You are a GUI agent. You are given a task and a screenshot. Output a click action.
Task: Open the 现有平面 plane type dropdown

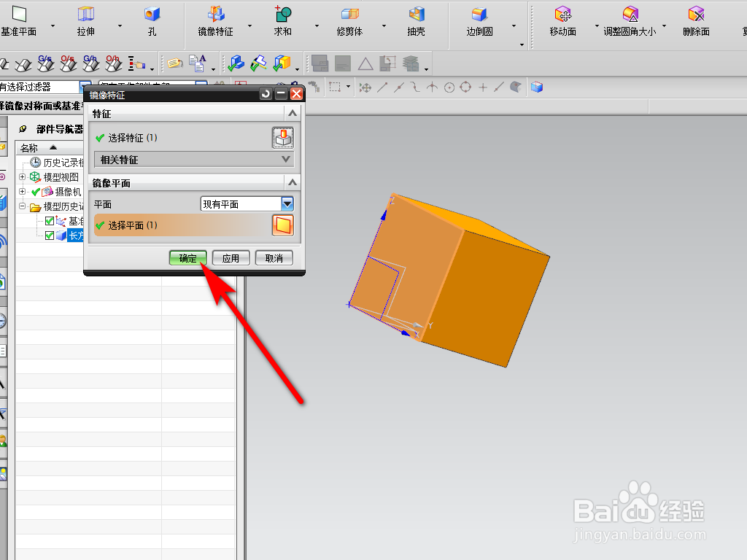point(287,204)
